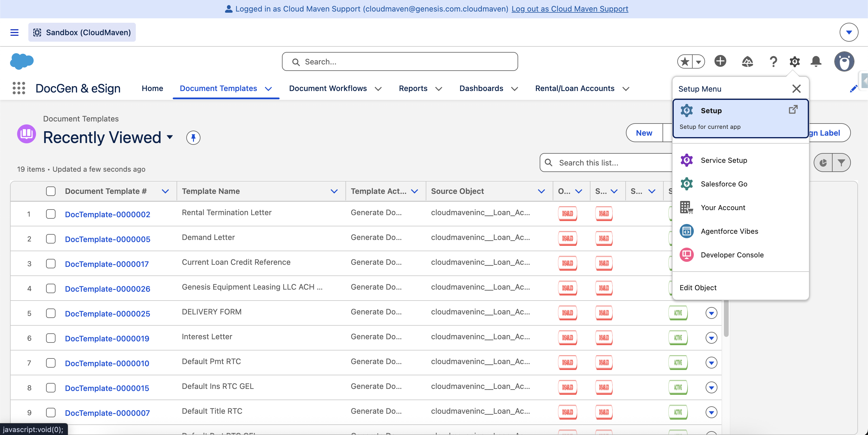Select the Document Templates tab
This screenshot has width=868, height=435.
click(x=218, y=88)
